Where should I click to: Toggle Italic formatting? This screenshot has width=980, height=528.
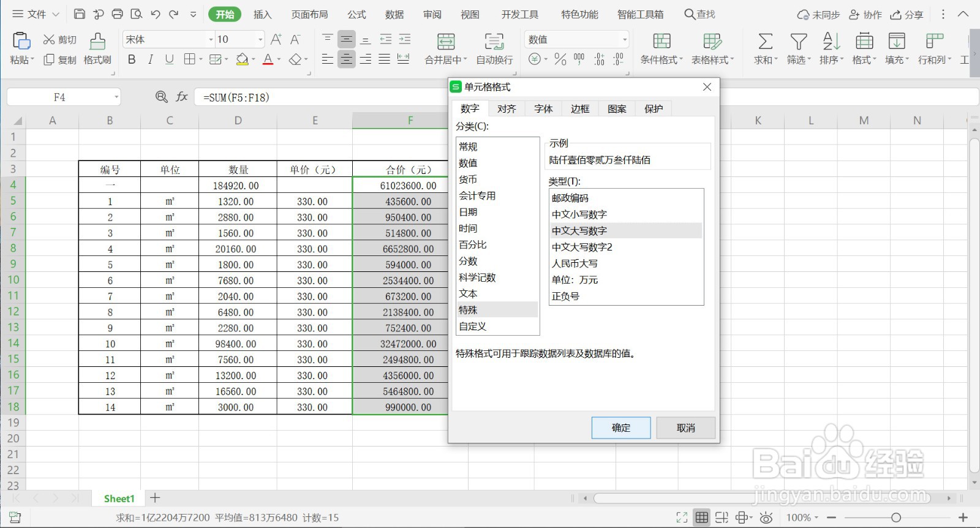point(151,59)
